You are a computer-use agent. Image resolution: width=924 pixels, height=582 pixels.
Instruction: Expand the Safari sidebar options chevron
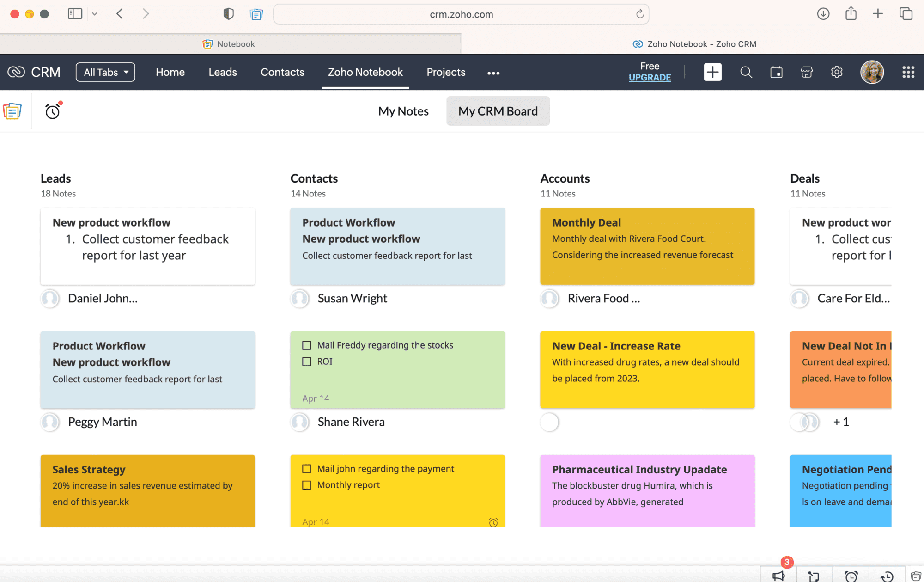(x=95, y=14)
